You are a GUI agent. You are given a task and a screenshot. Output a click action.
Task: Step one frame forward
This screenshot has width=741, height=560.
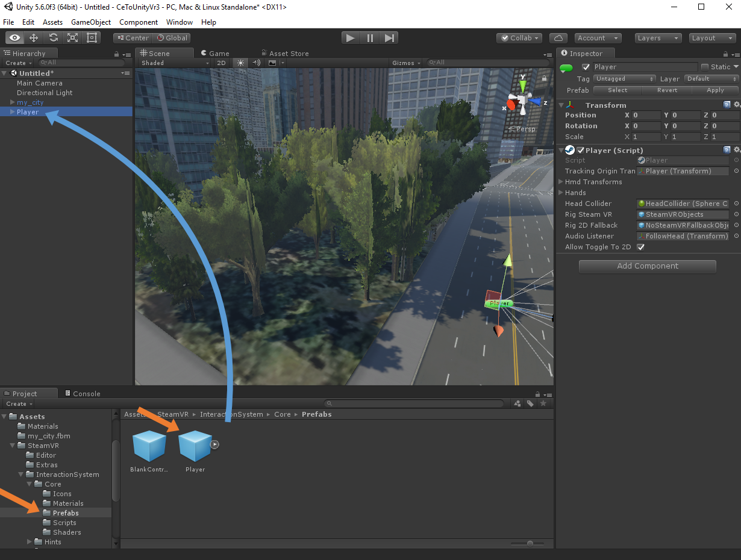pyautogui.click(x=389, y=38)
